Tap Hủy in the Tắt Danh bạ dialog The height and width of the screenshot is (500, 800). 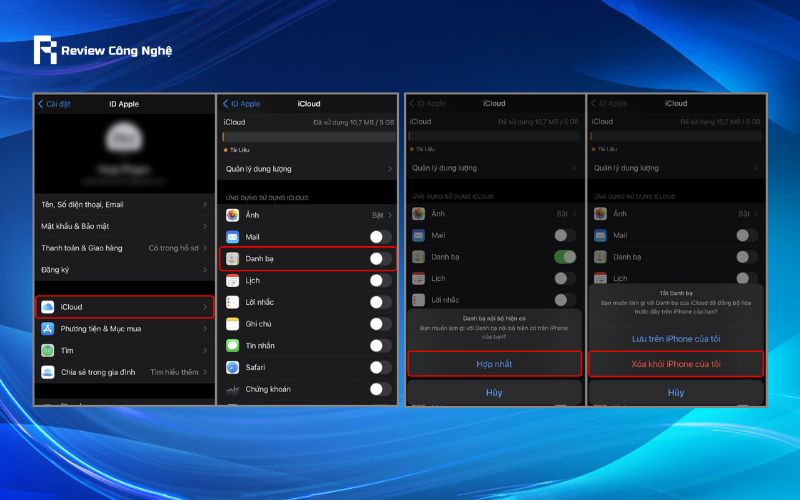click(x=676, y=392)
